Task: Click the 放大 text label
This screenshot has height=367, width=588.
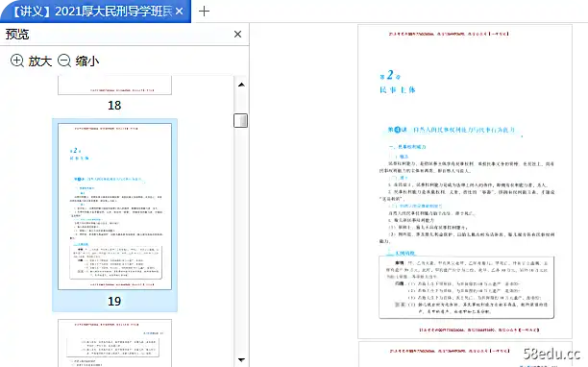Action: point(39,61)
